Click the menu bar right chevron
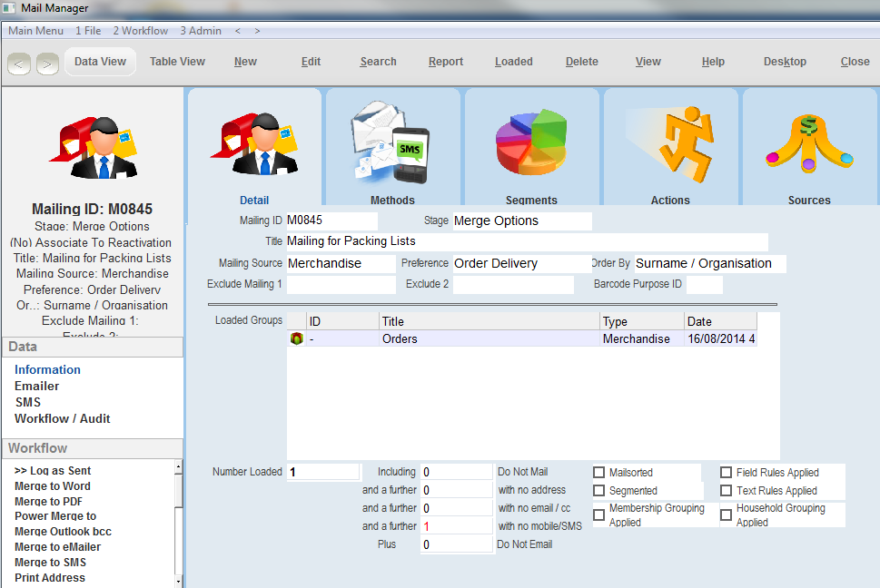 pyautogui.click(x=257, y=31)
